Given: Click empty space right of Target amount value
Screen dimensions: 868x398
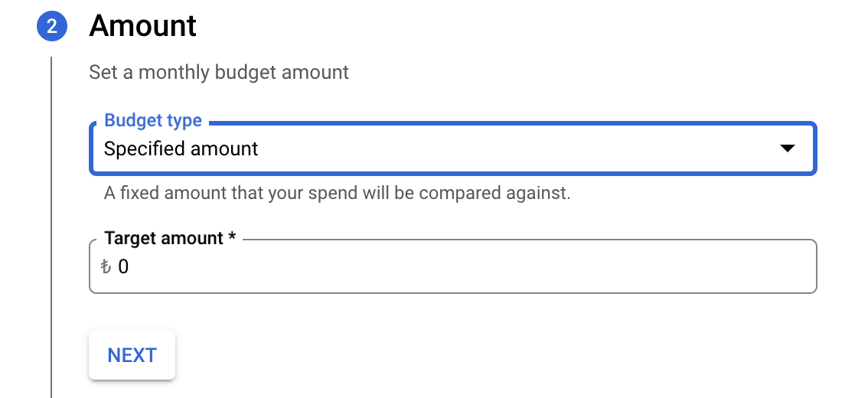Looking at the screenshot, I should [471, 267].
